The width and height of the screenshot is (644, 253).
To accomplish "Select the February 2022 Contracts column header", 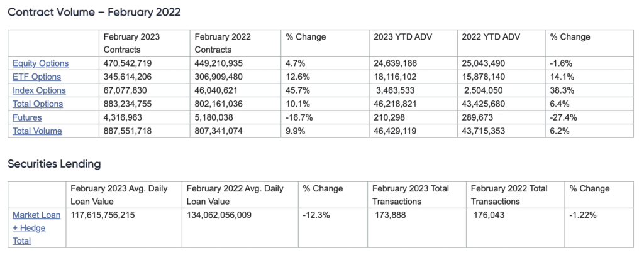I will pyautogui.click(x=223, y=43).
